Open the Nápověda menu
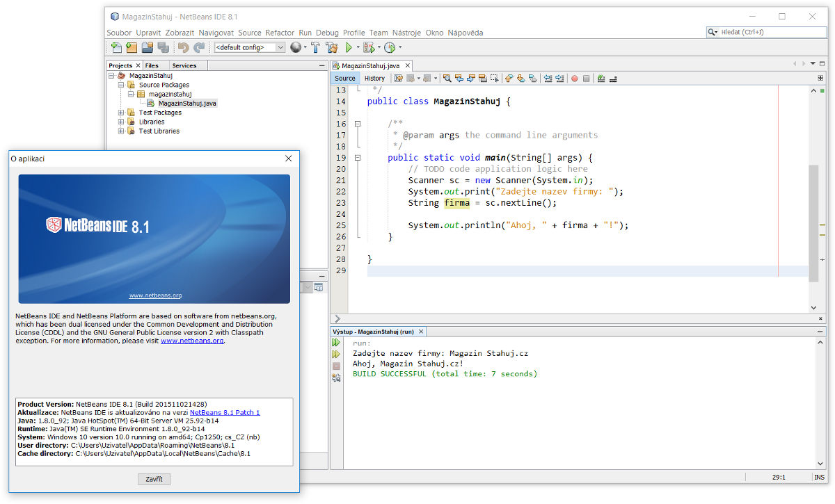 click(x=465, y=33)
